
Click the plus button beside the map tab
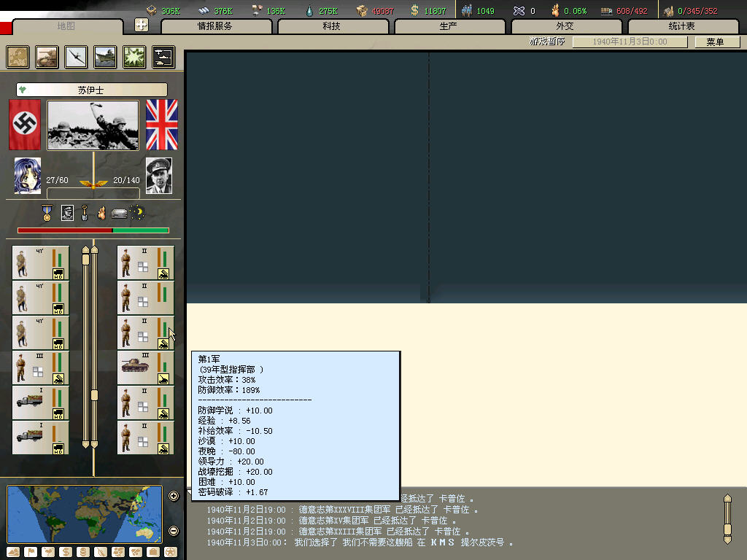coord(142,25)
